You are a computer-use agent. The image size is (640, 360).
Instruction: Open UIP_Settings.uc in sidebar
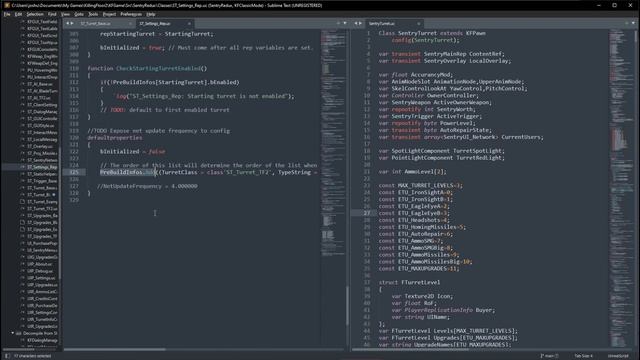pos(42,278)
